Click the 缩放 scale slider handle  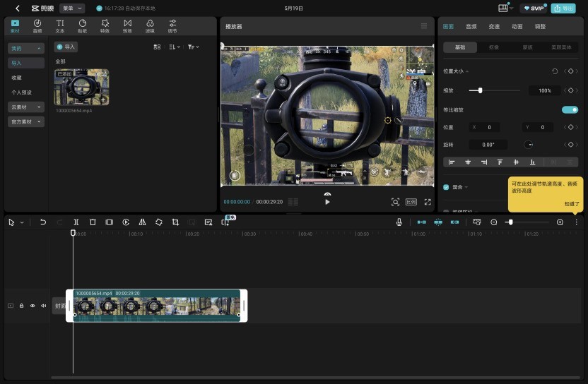click(480, 90)
